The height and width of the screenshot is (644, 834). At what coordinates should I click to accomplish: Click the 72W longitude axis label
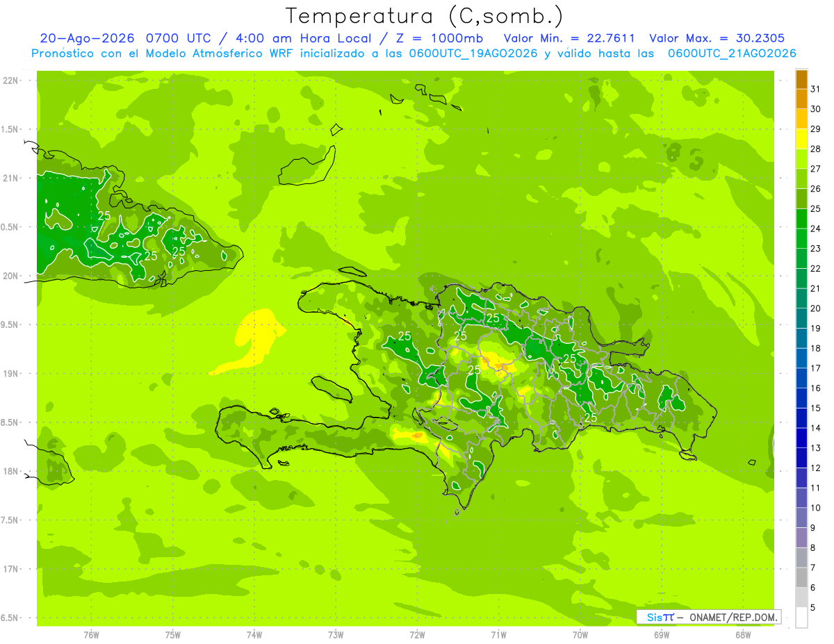pyautogui.click(x=417, y=635)
